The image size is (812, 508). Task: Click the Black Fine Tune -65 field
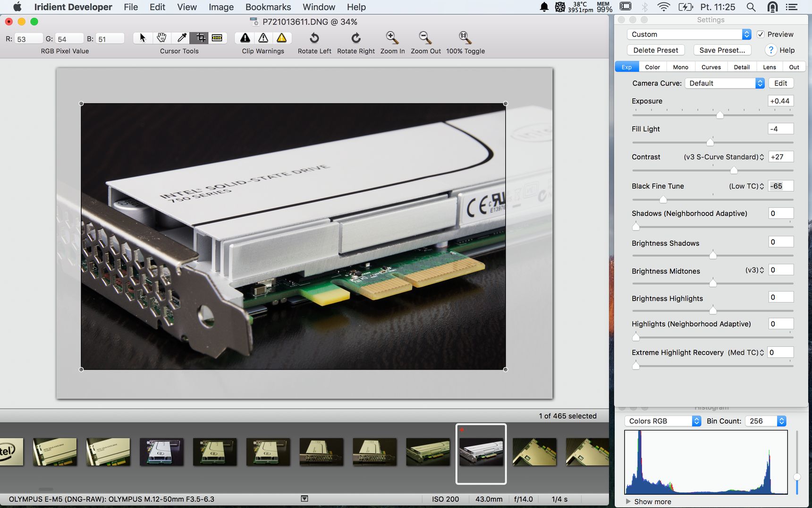(781, 186)
